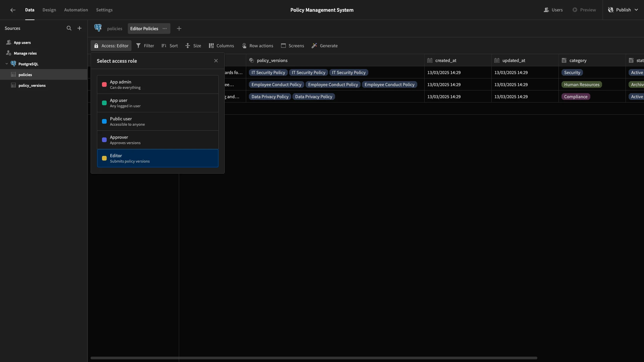This screenshot has width=644, height=362.
Task: Click the Generate magic wand button
Action: [325, 46]
